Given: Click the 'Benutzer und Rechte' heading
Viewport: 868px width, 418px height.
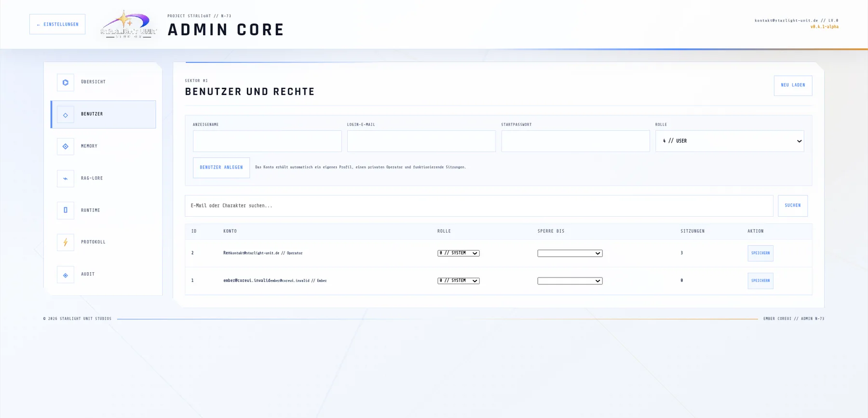Looking at the screenshot, I should (x=250, y=92).
